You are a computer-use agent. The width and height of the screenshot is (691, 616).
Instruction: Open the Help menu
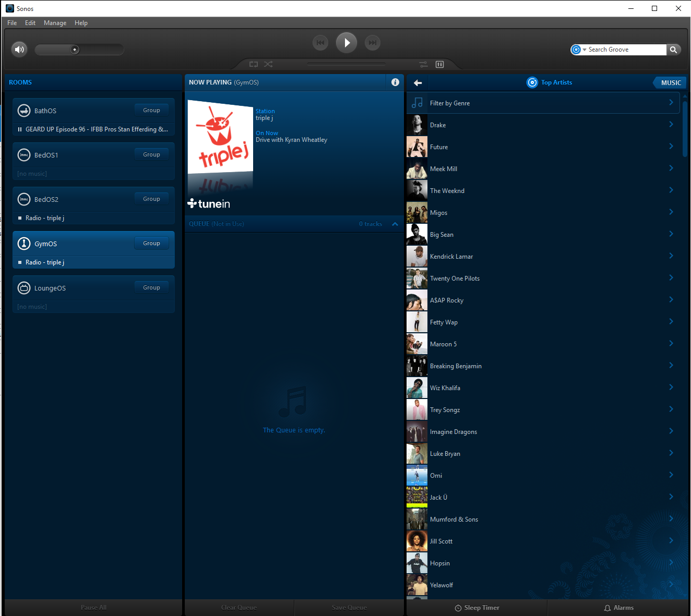(81, 23)
